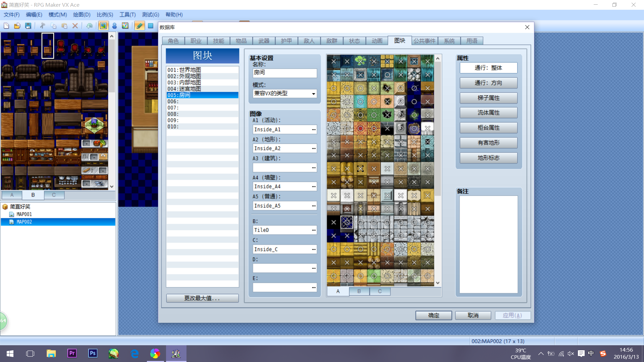Viewport: 644px width, 362px height.
Task: Click the 确定 button
Action: (433, 315)
